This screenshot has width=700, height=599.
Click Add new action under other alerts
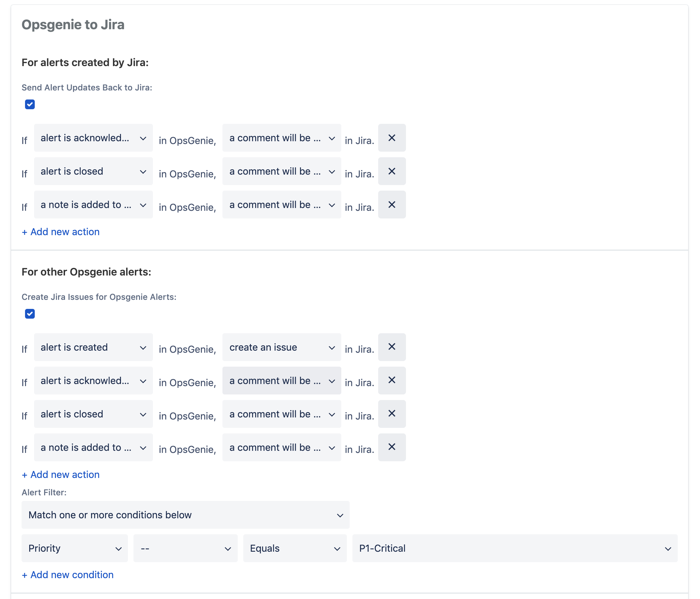(61, 475)
